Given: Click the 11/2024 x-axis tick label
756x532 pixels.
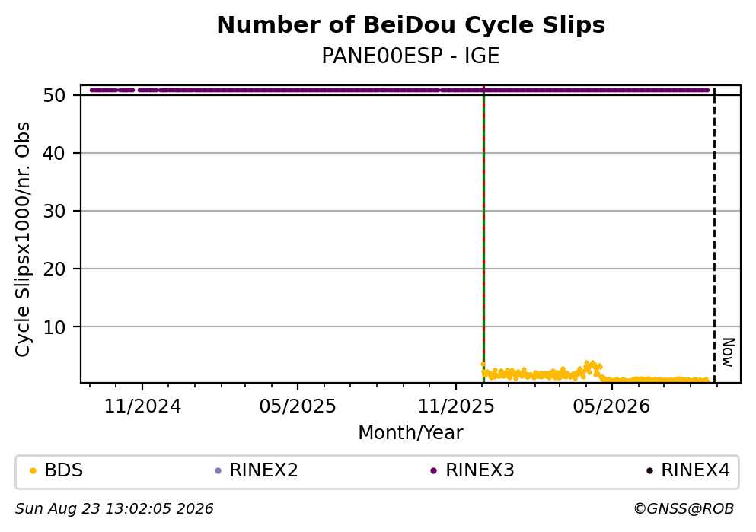Looking at the screenshot, I should 142,406.
